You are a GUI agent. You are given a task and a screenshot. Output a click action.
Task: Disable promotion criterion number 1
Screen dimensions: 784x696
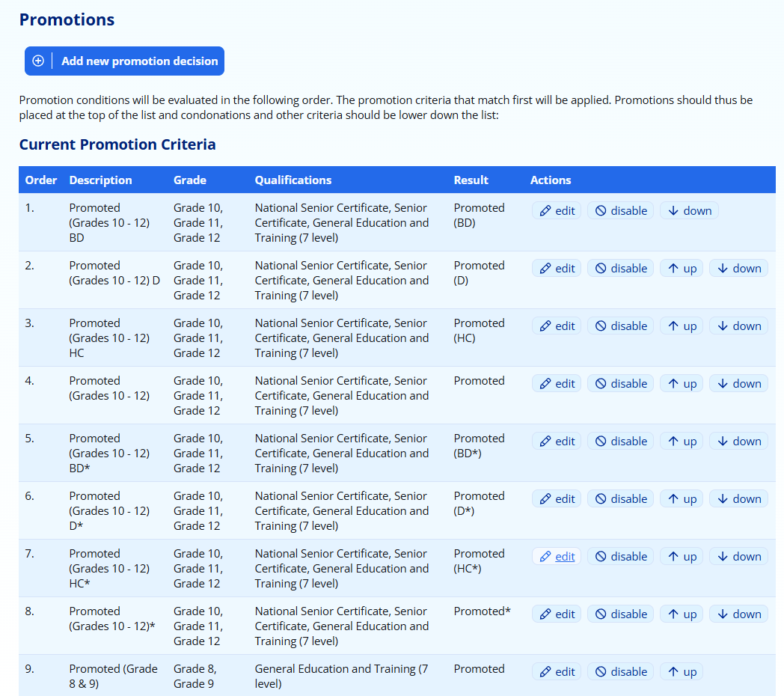620,211
